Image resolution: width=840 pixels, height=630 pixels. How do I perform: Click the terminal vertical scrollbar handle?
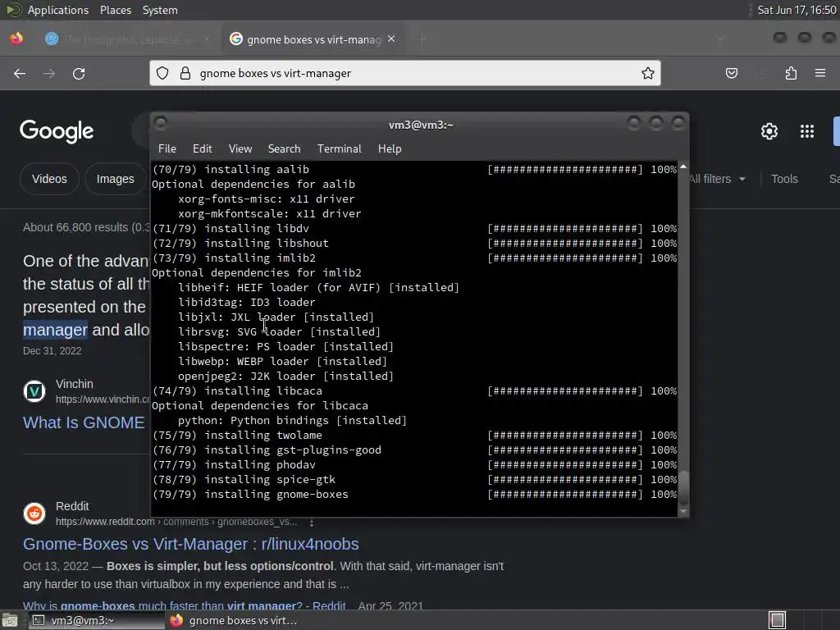coord(683,488)
